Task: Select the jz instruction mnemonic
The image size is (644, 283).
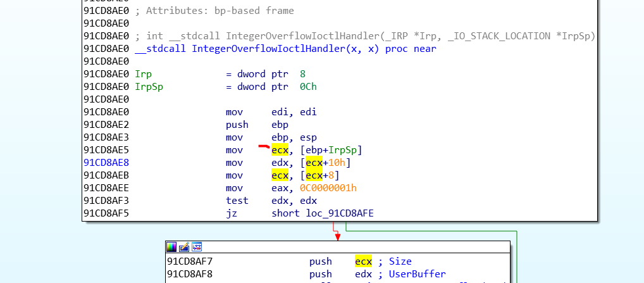Action: (230, 213)
